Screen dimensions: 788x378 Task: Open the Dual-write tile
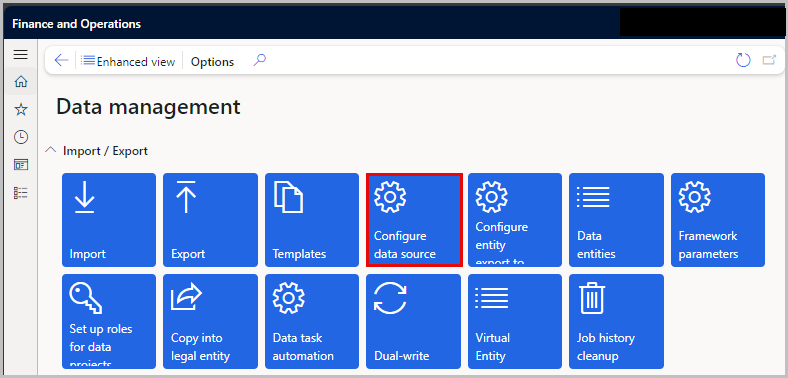pos(414,321)
